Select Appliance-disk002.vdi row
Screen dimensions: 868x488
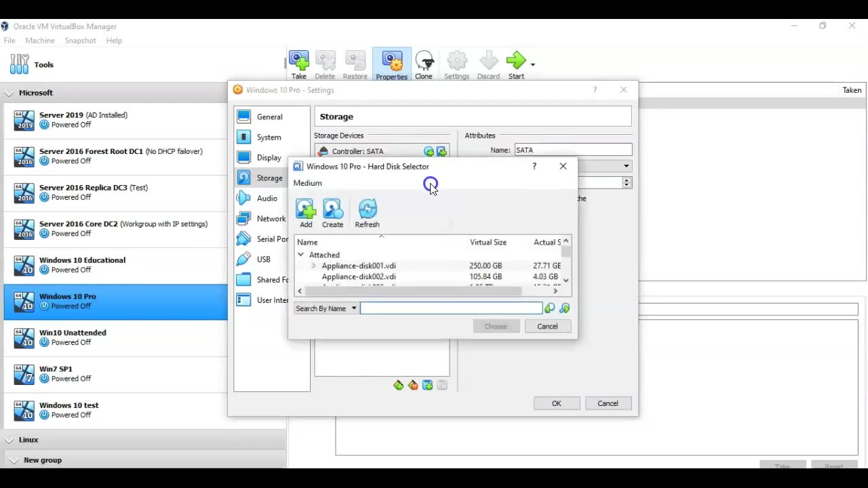pos(429,277)
